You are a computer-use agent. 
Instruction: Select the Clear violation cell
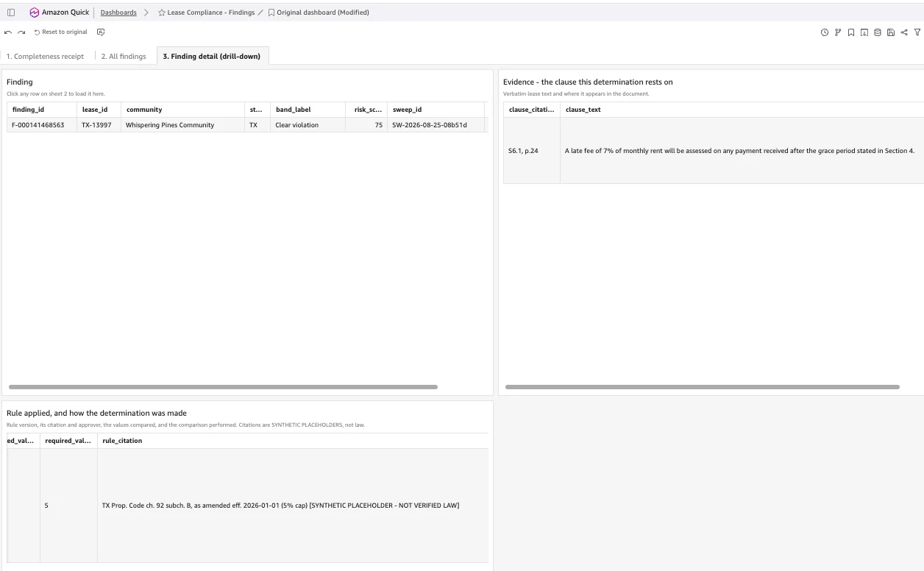pos(308,125)
